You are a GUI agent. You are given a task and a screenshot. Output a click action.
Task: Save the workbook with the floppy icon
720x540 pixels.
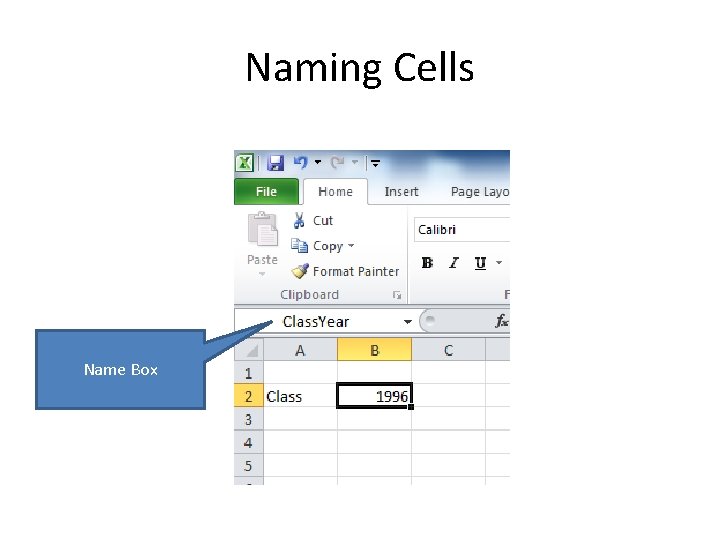[275, 163]
